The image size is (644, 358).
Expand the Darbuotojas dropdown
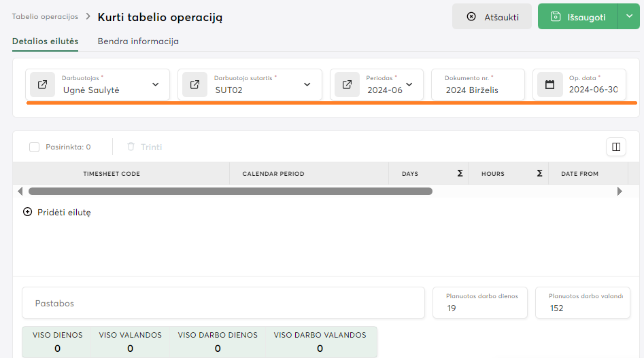click(156, 85)
